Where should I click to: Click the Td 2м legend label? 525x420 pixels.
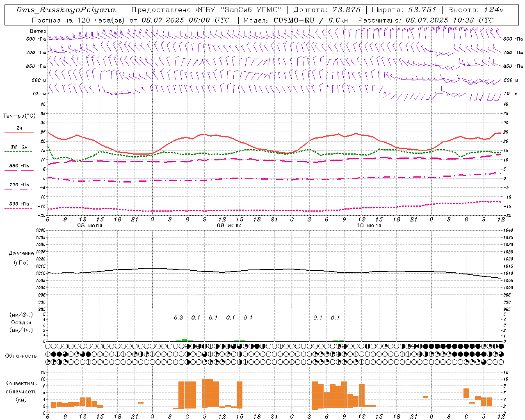click(x=19, y=147)
